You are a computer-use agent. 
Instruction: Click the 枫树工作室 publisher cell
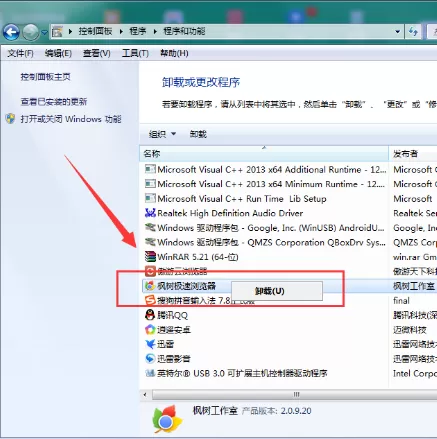click(x=414, y=286)
